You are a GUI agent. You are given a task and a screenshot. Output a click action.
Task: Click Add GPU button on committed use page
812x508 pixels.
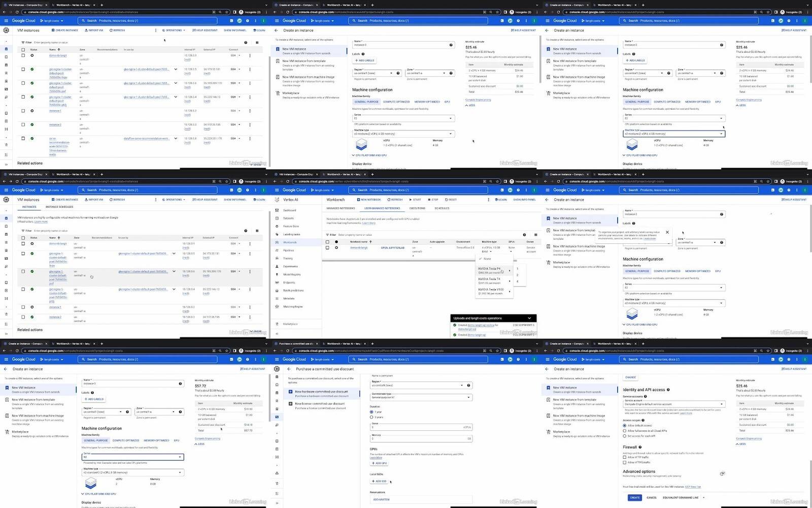379,463
